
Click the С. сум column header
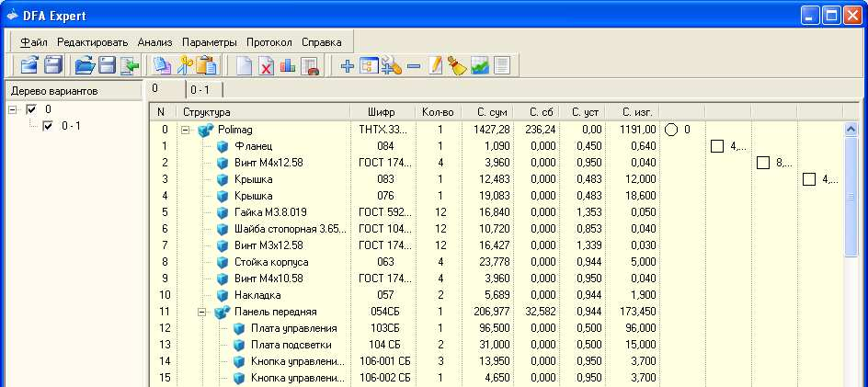[x=487, y=112]
